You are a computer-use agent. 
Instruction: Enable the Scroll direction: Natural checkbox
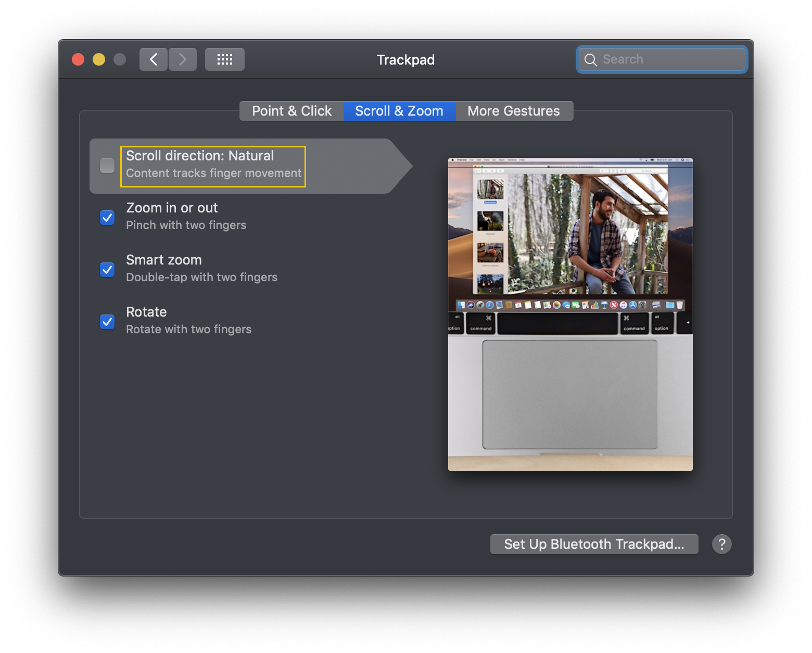point(107,166)
